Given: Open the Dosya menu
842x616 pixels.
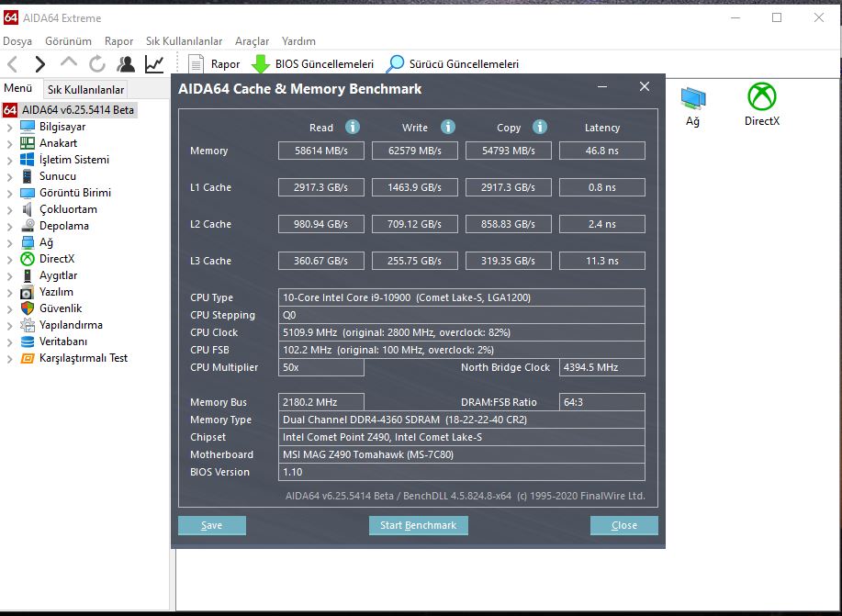Looking at the screenshot, I should point(17,41).
